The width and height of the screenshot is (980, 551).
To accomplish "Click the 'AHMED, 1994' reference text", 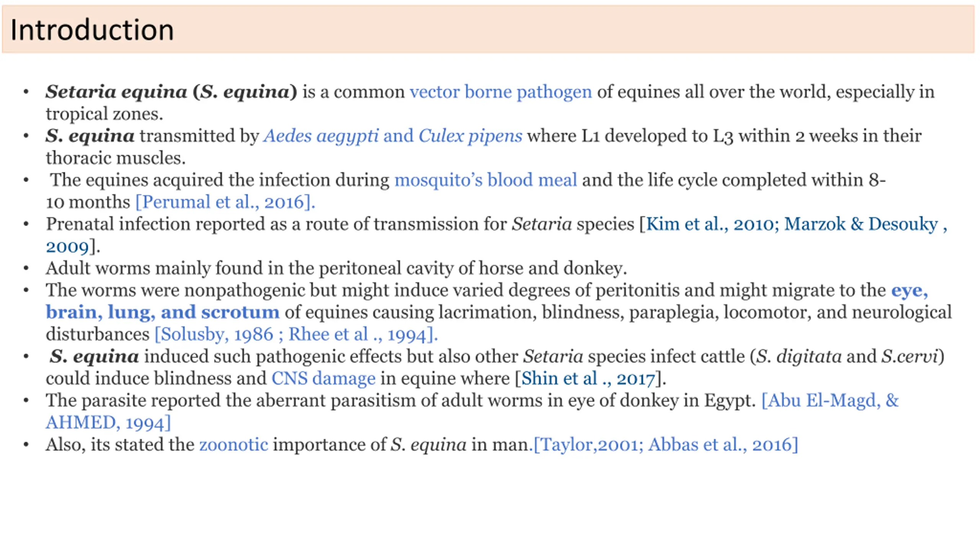I will pyautogui.click(x=108, y=423).
